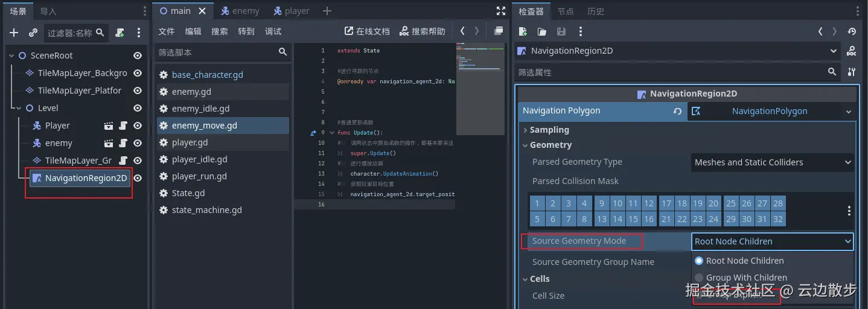
Task: Add a new scene tab with plus button
Action: pyautogui.click(x=327, y=11)
